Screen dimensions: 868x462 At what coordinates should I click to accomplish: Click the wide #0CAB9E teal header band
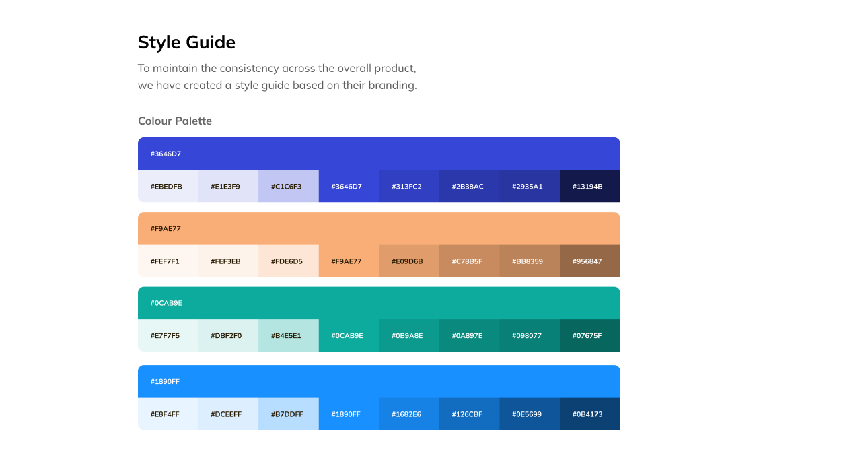click(379, 303)
